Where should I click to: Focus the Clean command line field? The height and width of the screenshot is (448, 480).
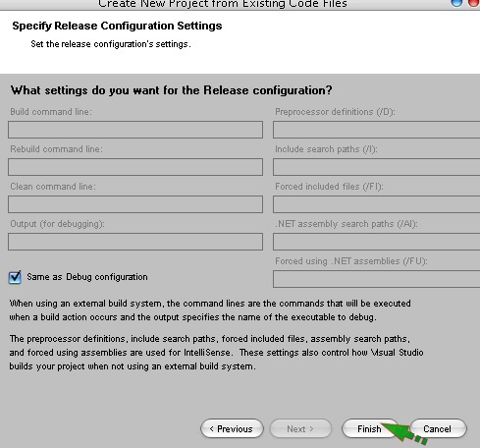click(x=135, y=204)
